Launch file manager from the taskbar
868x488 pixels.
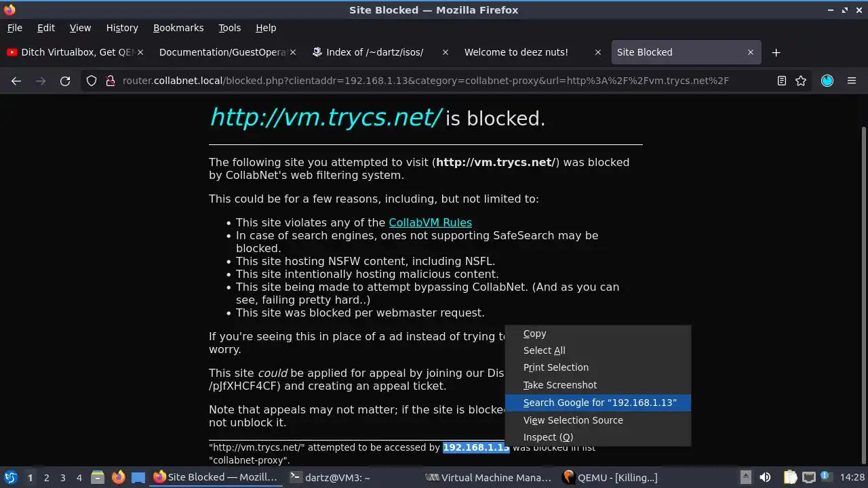[x=98, y=477]
